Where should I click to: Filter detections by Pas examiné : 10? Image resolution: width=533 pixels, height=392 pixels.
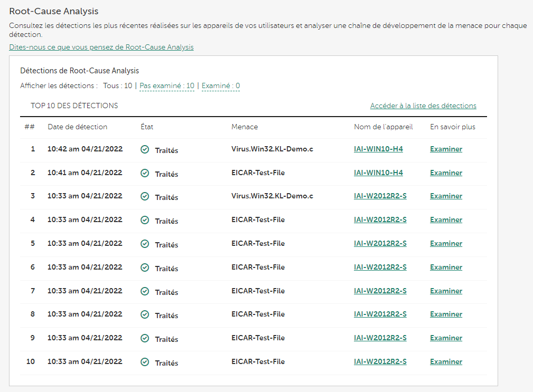[166, 86]
